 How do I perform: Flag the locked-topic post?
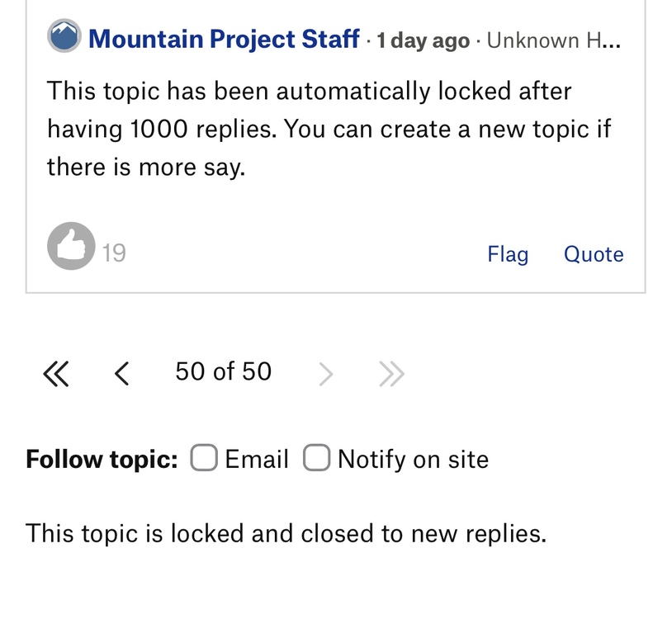coord(508,254)
